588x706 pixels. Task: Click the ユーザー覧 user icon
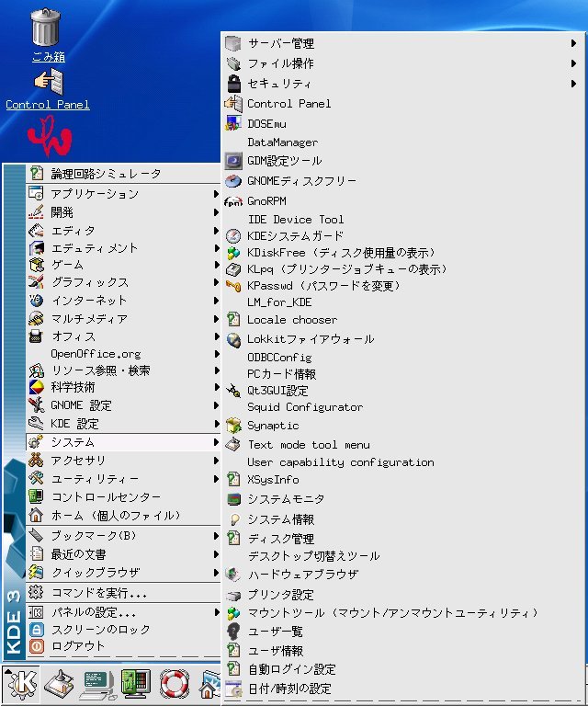tap(233, 632)
